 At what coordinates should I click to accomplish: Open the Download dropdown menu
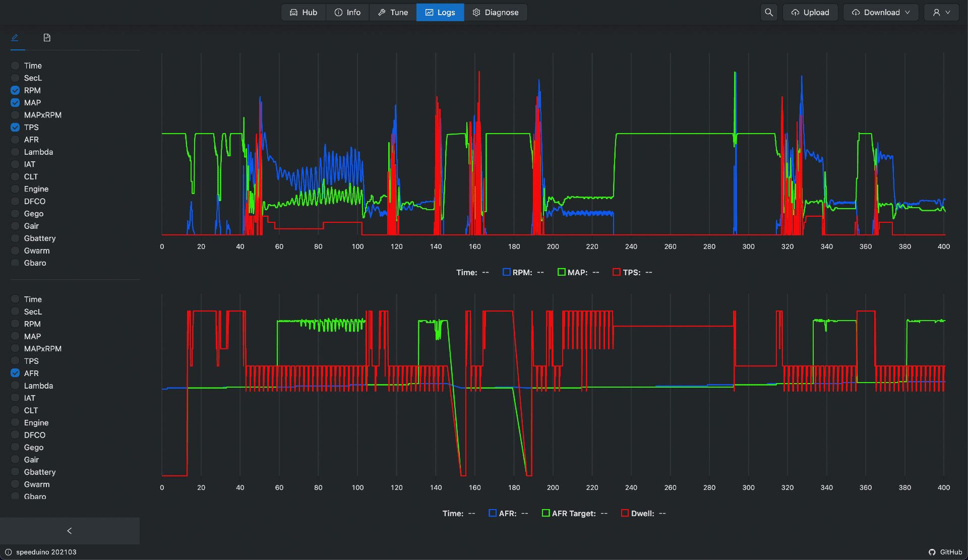[881, 12]
